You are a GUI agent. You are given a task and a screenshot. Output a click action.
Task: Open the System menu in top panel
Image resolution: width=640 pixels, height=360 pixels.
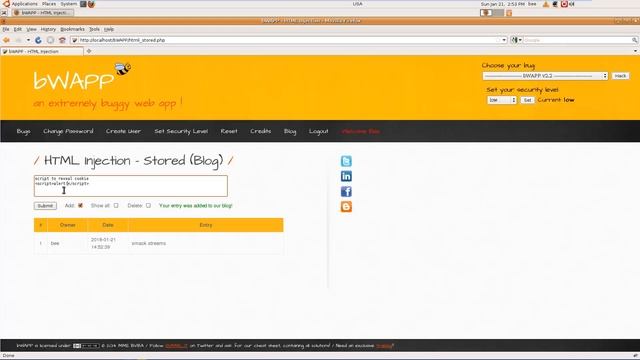[x=69, y=4]
